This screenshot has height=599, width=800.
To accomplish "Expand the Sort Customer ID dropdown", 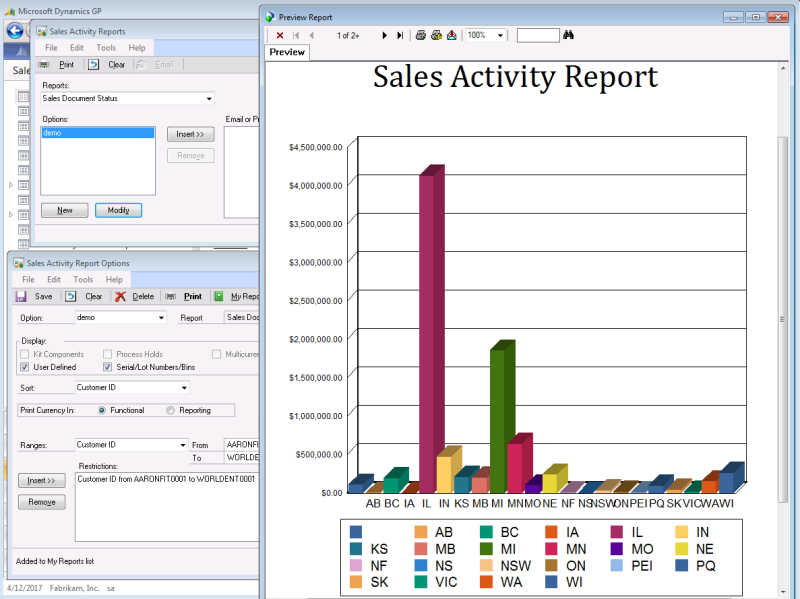I will [184, 388].
